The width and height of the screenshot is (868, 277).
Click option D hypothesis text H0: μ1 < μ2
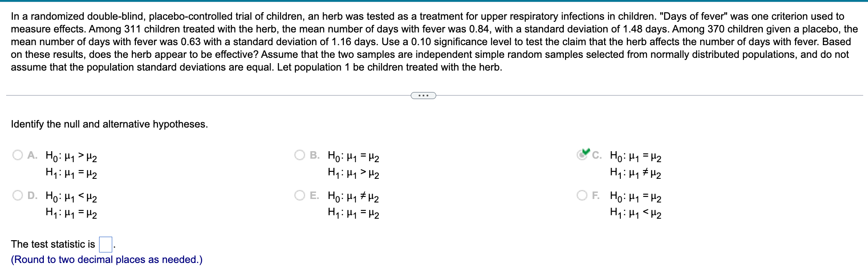coord(71,197)
